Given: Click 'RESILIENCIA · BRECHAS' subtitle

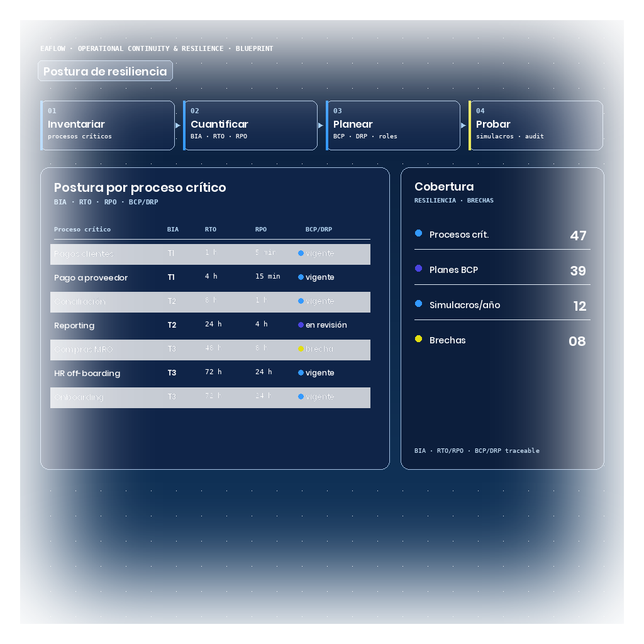Looking at the screenshot, I should coord(454,201).
